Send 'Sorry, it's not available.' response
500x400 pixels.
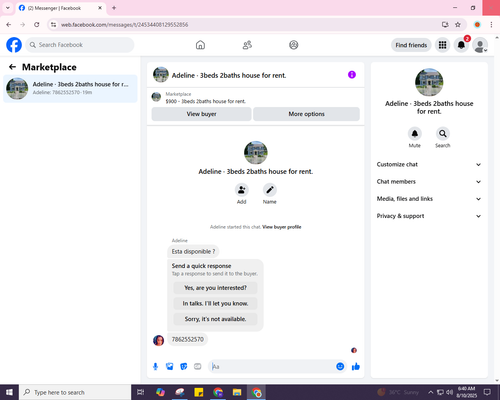coord(215,319)
